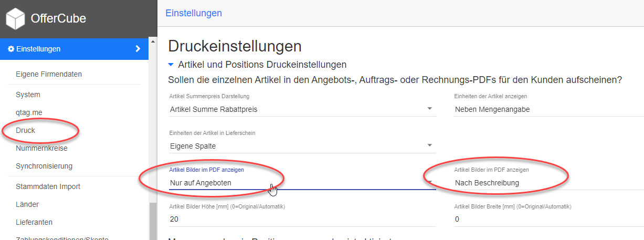Click the Einstellungen gear icon in sidebar

[11, 49]
